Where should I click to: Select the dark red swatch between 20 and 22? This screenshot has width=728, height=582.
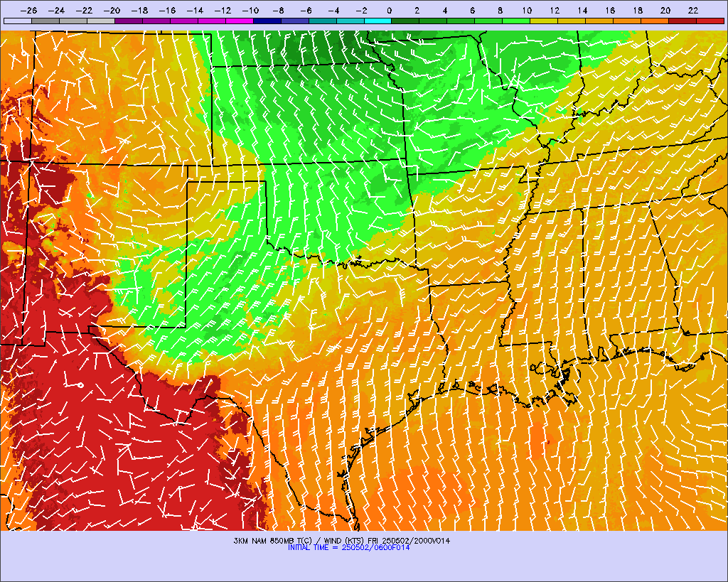click(x=682, y=21)
